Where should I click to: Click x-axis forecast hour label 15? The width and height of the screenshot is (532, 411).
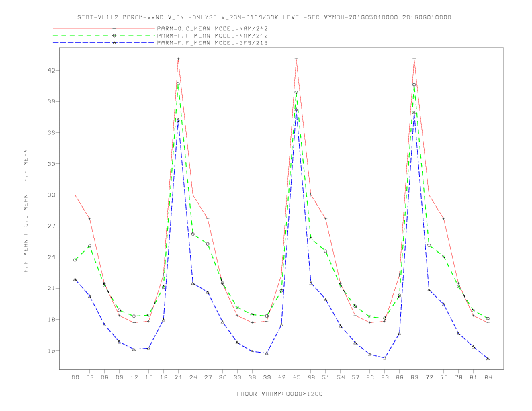[148, 377]
